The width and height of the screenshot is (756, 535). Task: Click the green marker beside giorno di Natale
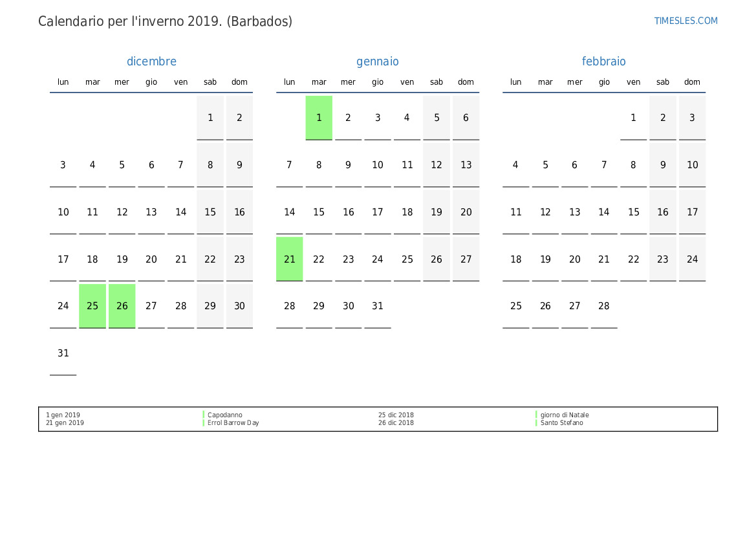536,415
